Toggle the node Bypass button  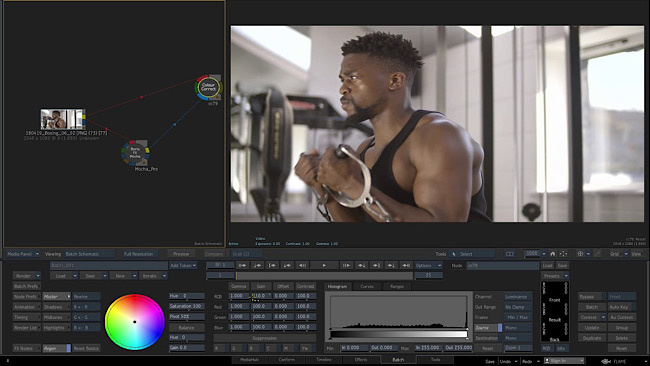coord(592,296)
